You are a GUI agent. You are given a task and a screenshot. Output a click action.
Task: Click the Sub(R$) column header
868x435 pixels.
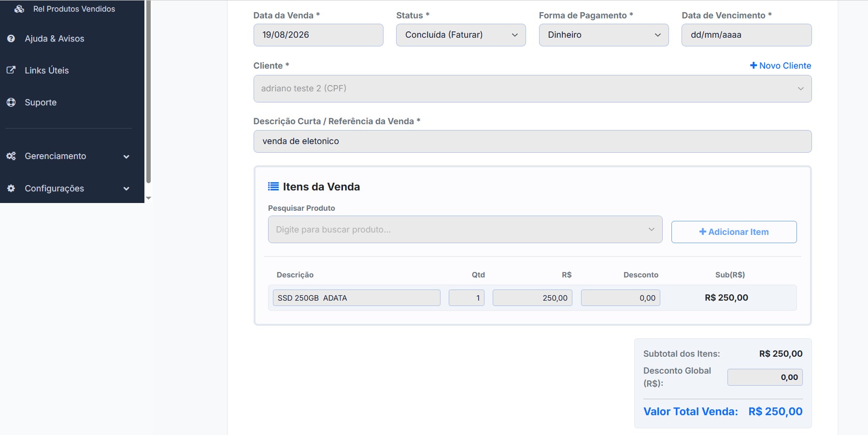(730, 275)
